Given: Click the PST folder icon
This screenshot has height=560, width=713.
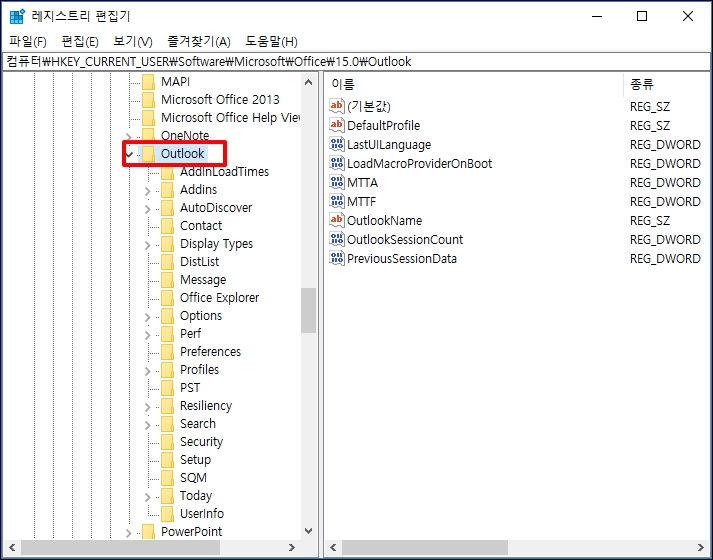Looking at the screenshot, I should [167, 388].
